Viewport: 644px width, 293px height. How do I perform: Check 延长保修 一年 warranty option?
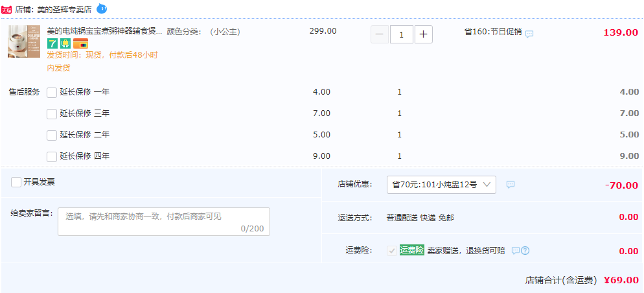point(52,93)
